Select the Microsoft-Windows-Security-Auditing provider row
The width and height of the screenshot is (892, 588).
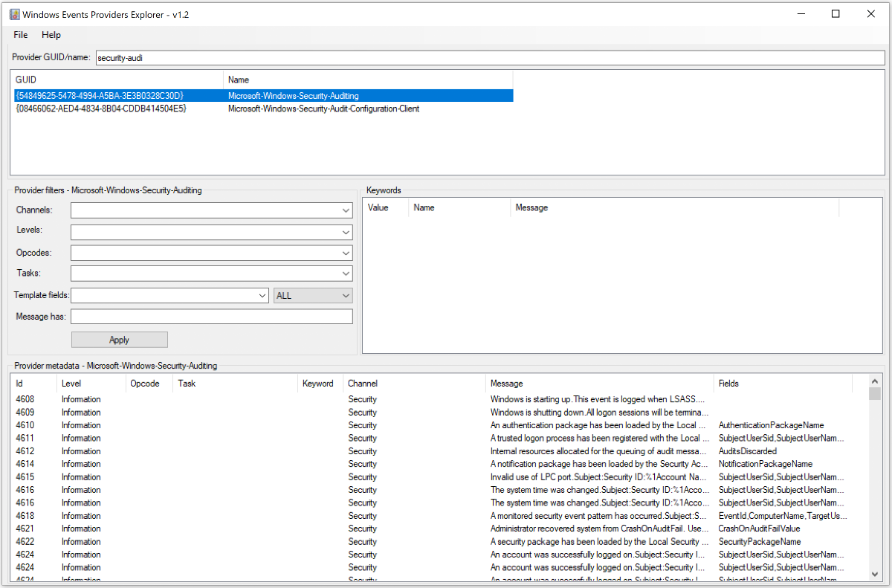point(263,96)
